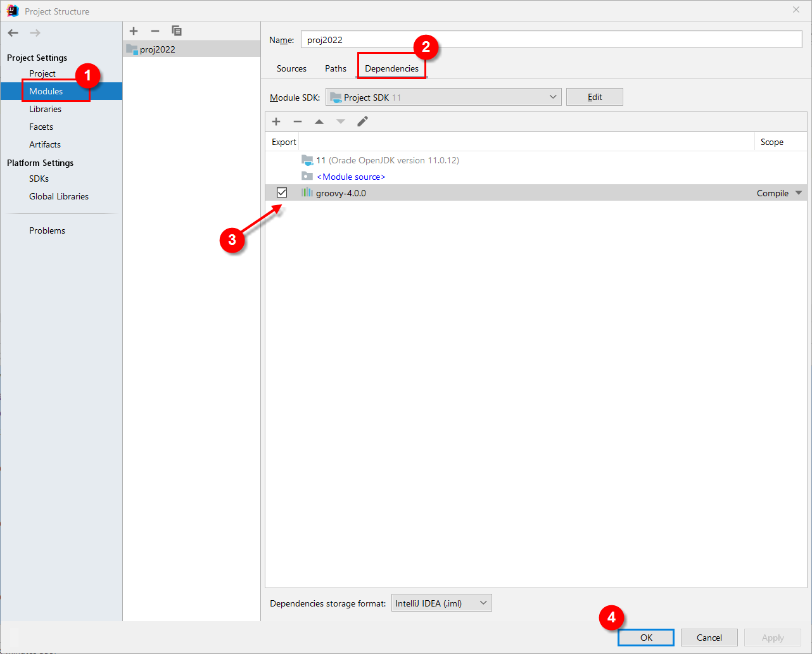Viewport: 812px width, 654px height.
Task: Toggle the Export checkbox for groovy-4.0.0
Action: [x=282, y=192]
